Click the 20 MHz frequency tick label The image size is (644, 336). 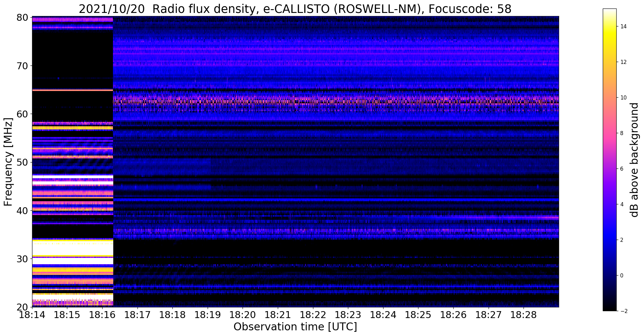22,307
